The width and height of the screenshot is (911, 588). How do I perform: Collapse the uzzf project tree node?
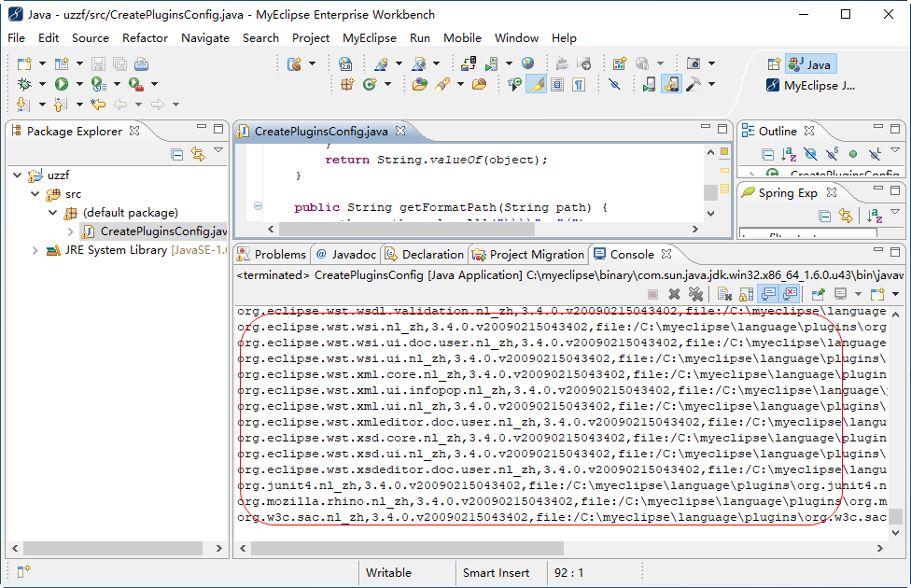pos(18,175)
